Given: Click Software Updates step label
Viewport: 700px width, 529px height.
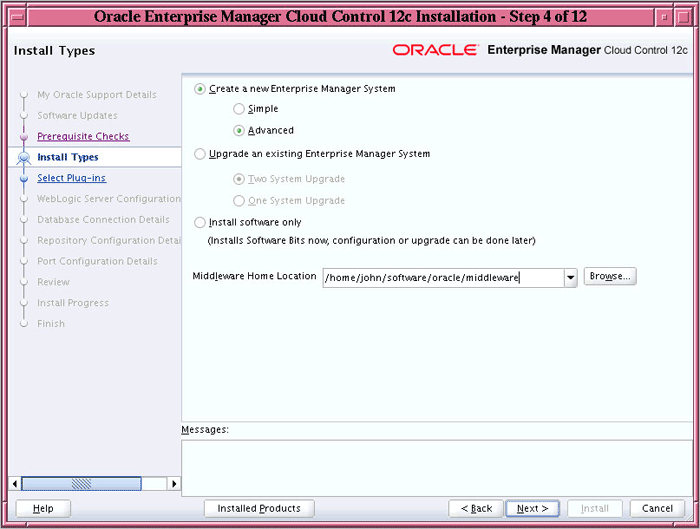Looking at the screenshot, I should pyautogui.click(x=77, y=116).
